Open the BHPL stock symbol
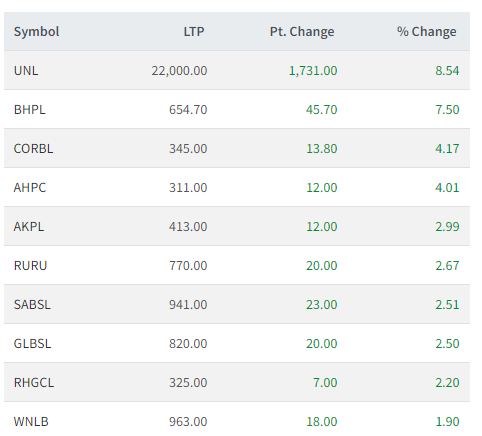The width and height of the screenshot is (482, 436). coord(29,110)
